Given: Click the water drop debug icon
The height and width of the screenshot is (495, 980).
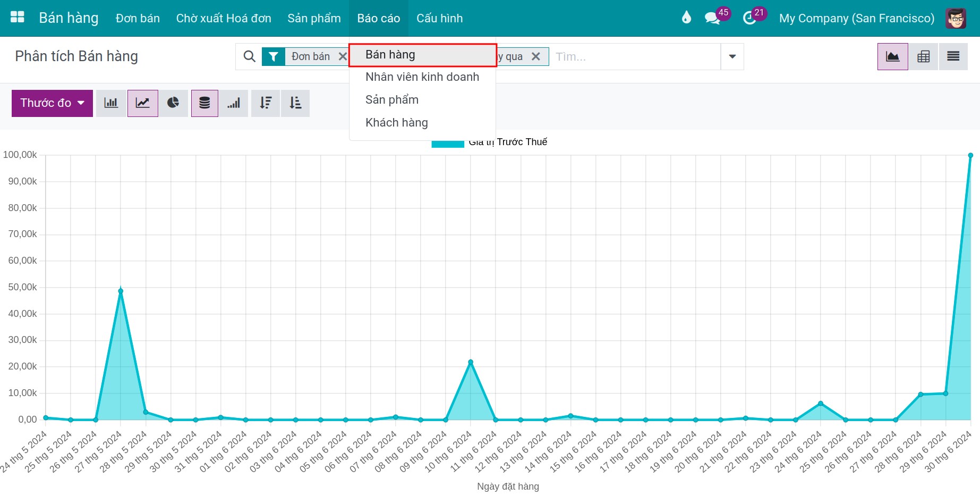Looking at the screenshot, I should coord(686,18).
